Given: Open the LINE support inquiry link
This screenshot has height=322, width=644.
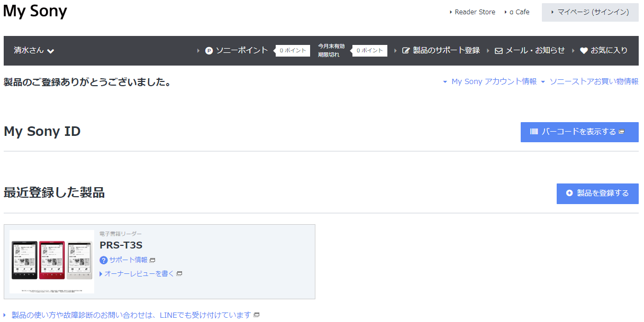Looking at the screenshot, I should (131, 315).
